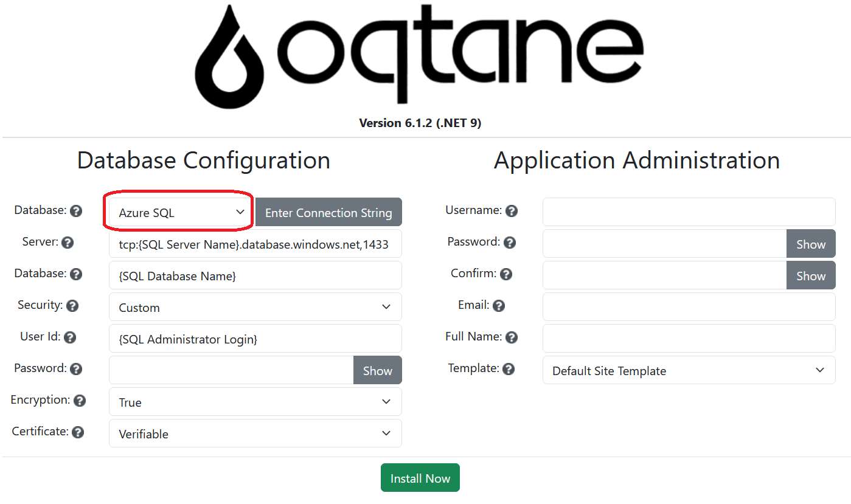Focus the SQL Database Name input field
The height and width of the screenshot is (504, 851).
click(255, 275)
